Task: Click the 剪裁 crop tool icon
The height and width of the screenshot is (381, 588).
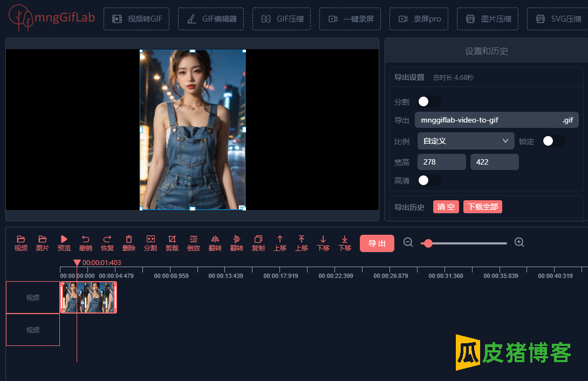Action: (x=172, y=239)
